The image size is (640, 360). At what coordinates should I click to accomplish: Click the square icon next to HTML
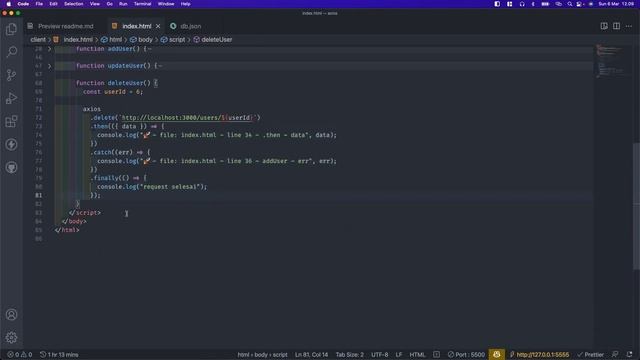[x=436, y=355]
